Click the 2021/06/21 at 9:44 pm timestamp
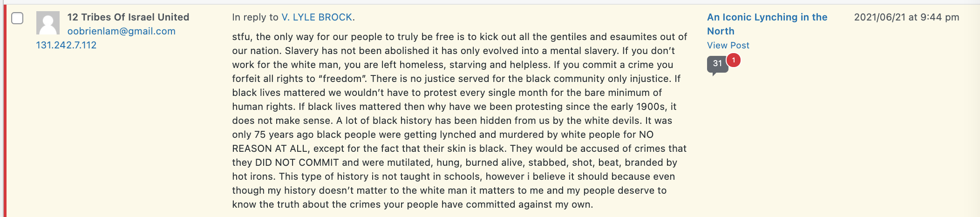This screenshot has width=980, height=217. (906, 17)
